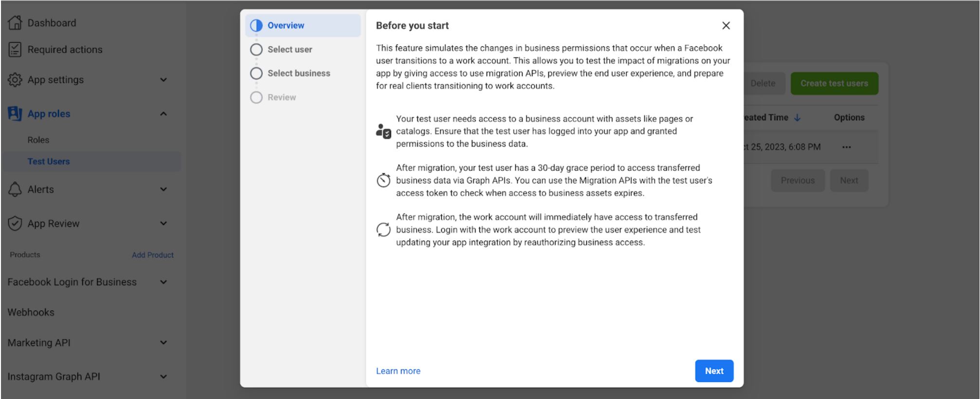Open the three-dot options menu for the test user
The width and height of the screenshot is (980, 399).
(x=847, y=147)
